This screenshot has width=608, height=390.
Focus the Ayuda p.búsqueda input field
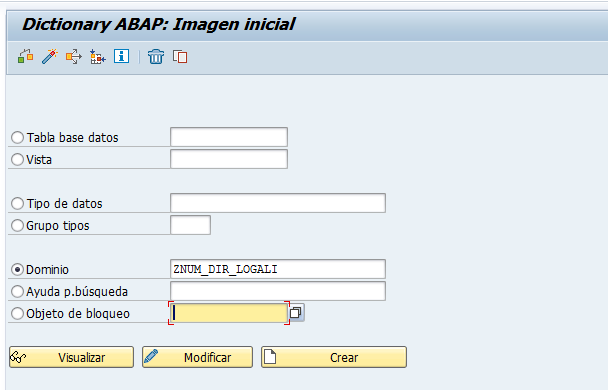pyautogui.click(x=278, y=291)
